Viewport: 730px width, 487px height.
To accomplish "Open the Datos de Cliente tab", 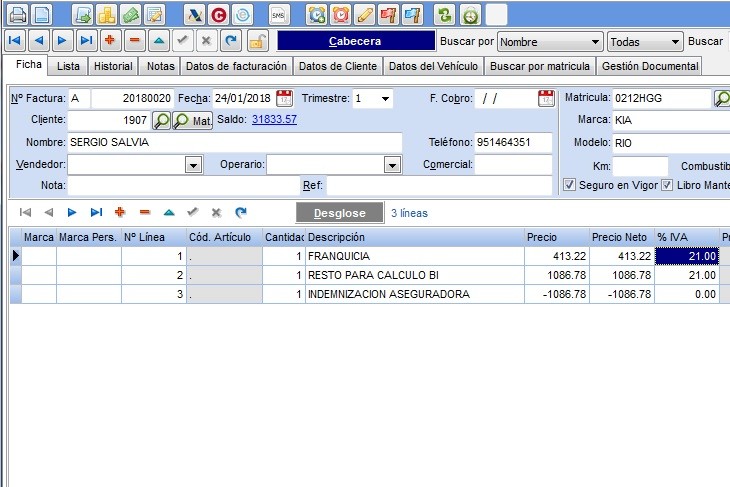I will (x=338, y=66).
